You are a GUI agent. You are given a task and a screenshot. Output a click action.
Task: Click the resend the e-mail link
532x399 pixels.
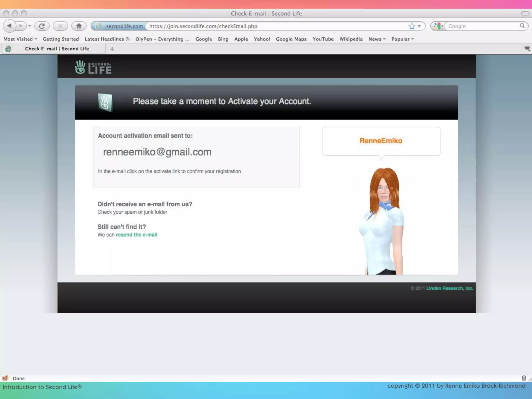[136, 235]
